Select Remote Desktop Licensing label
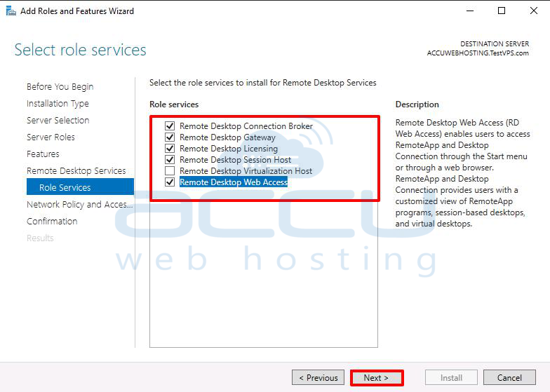 click(x=229, y=149)
